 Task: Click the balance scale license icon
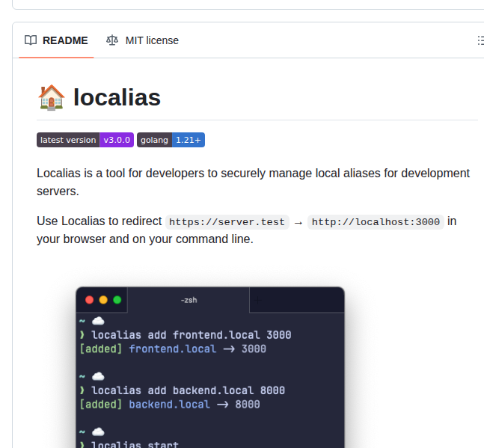click(112, 40)
